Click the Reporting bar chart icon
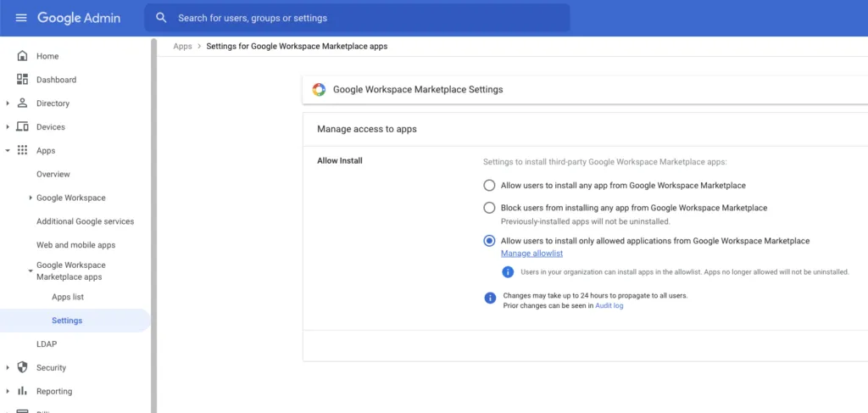 [23, 391]
